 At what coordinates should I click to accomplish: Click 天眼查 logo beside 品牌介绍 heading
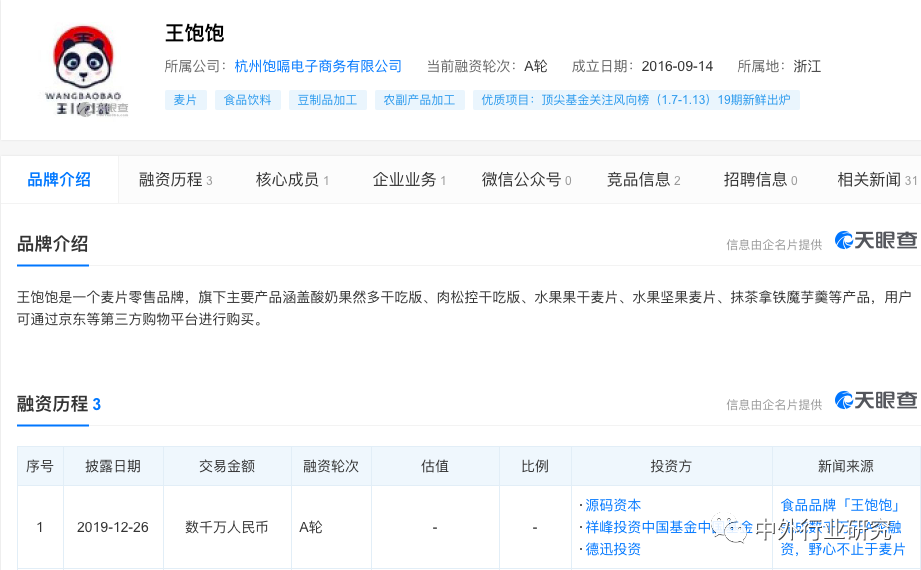[x=876, y=240]
